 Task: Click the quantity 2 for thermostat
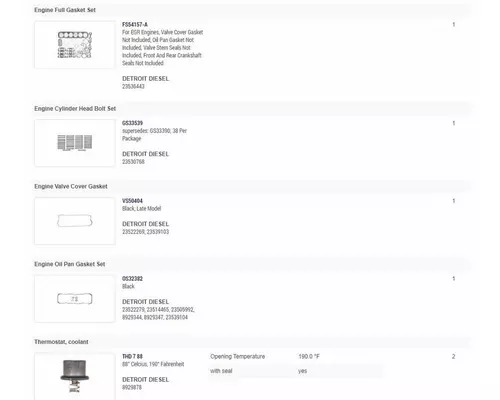click(453, 356)
